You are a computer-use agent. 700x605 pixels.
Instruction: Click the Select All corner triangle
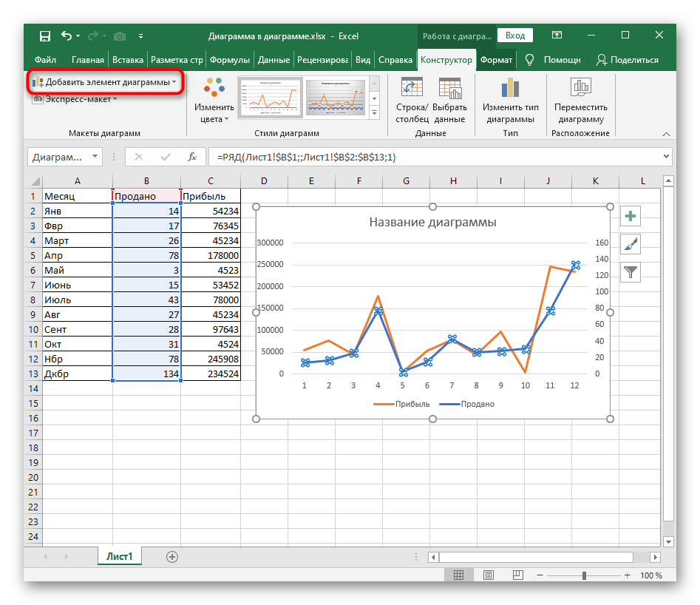pos(35,181)
